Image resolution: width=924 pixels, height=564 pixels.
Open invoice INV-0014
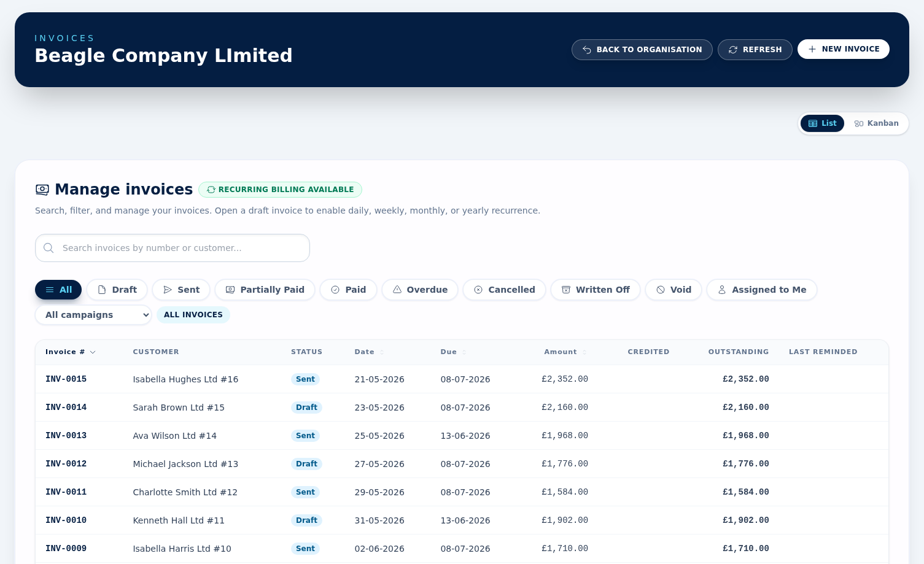[x=66, y=408]
